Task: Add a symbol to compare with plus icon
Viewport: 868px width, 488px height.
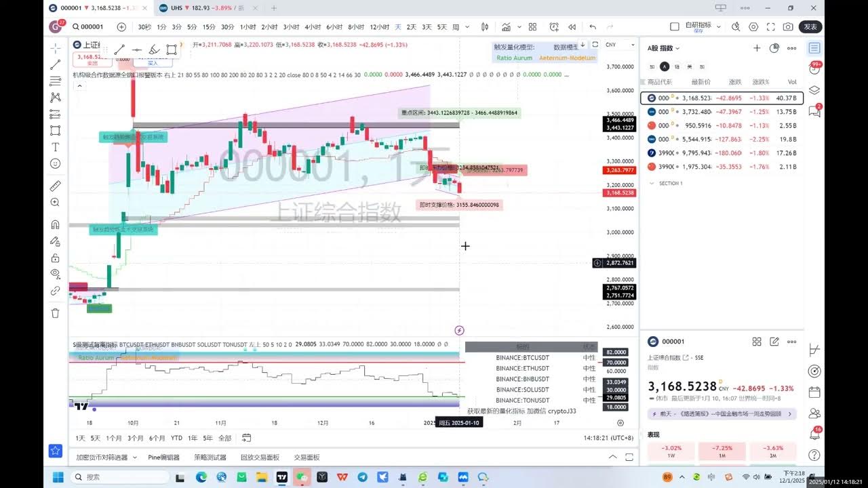Action: (x=121, y=27)
